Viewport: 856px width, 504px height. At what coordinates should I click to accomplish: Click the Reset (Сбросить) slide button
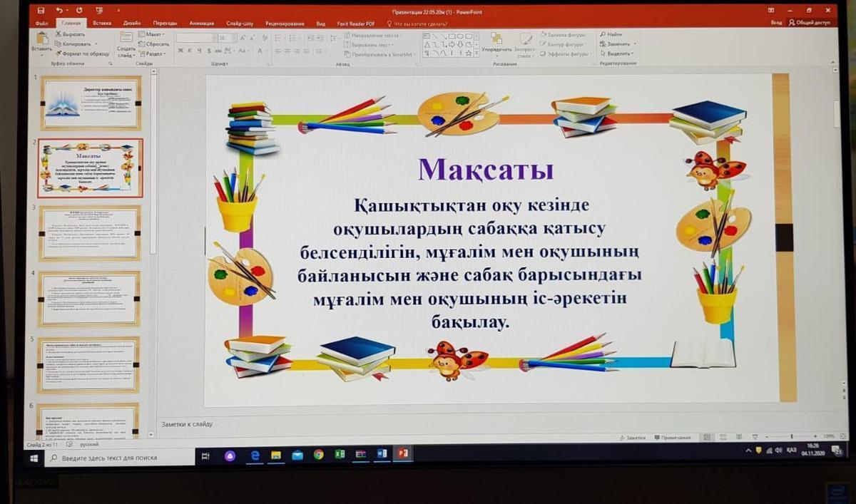(156, 43)
